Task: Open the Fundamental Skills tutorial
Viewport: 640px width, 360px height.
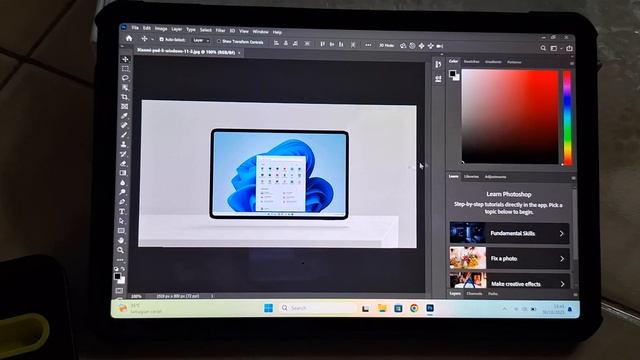Action: click(x=509, y=233)
